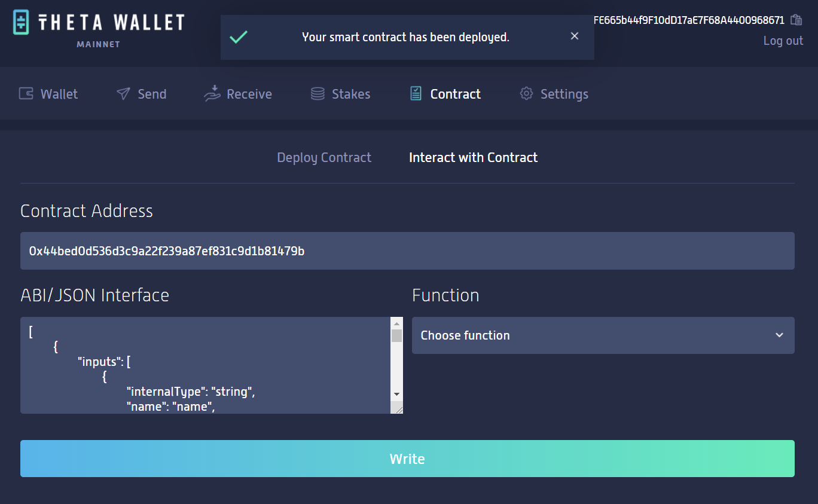Open the Choose function dropdown
This screenshot has height=504, width=818.
603,335
